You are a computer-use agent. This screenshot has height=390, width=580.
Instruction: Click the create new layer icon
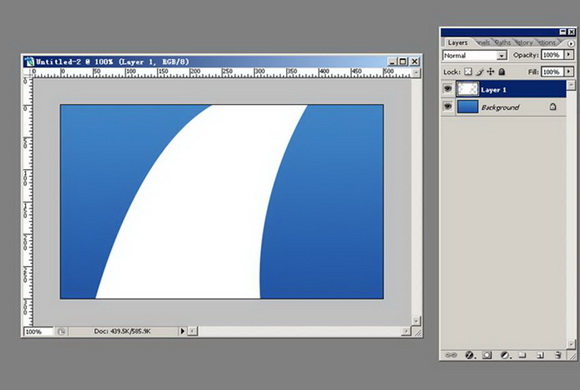pos(540,355)
